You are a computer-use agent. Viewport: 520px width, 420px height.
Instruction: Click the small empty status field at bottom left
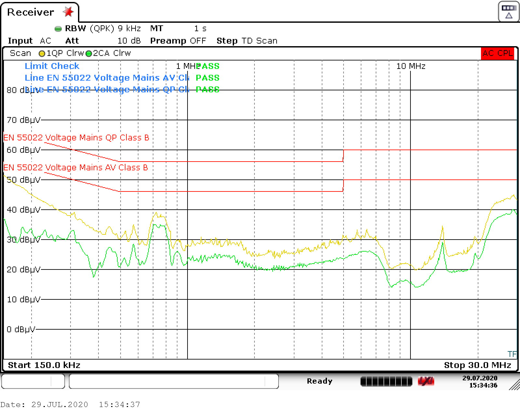click(33, 381)
